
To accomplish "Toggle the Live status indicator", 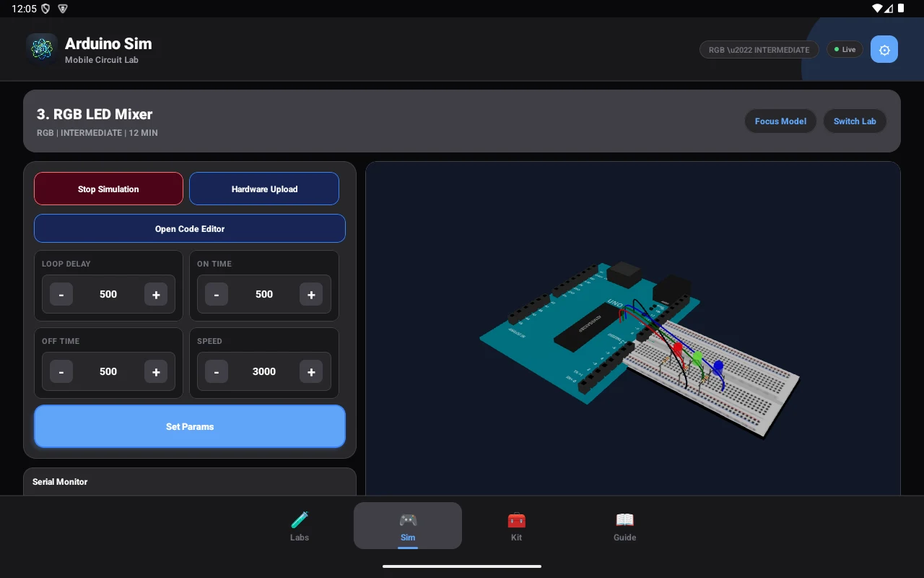I will [845, 49].
